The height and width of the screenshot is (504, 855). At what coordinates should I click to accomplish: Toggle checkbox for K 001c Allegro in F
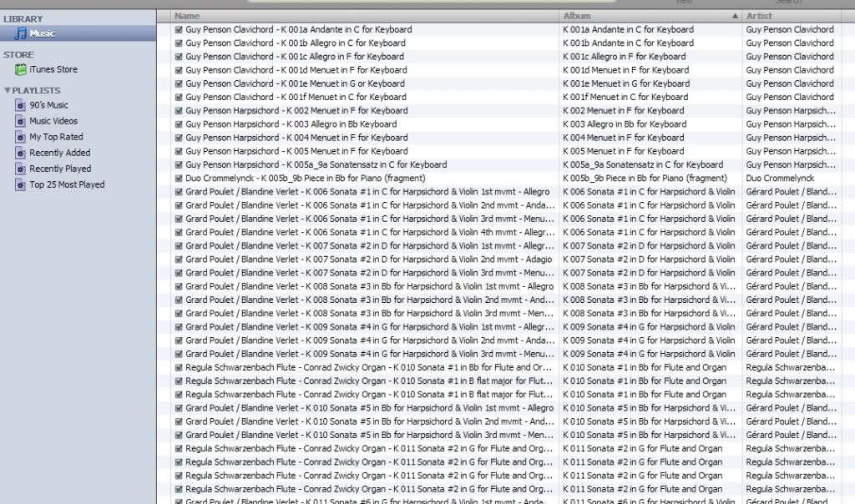click(179, 57)
